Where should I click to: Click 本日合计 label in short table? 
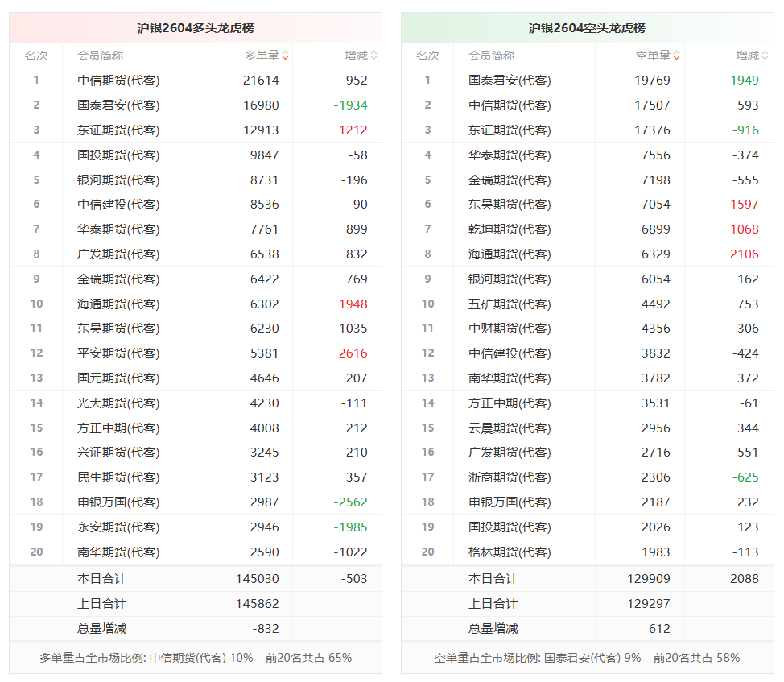pyautogui.click(x=493, y=579)
